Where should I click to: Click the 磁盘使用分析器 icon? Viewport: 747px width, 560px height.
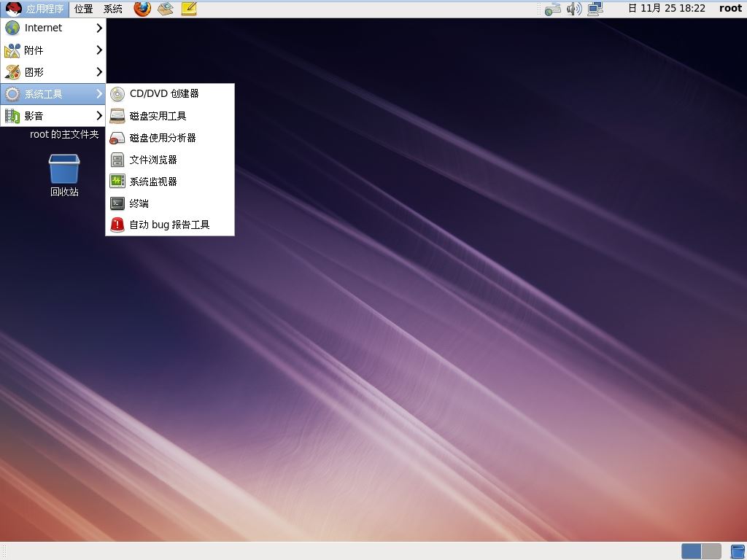coord(117,138)
